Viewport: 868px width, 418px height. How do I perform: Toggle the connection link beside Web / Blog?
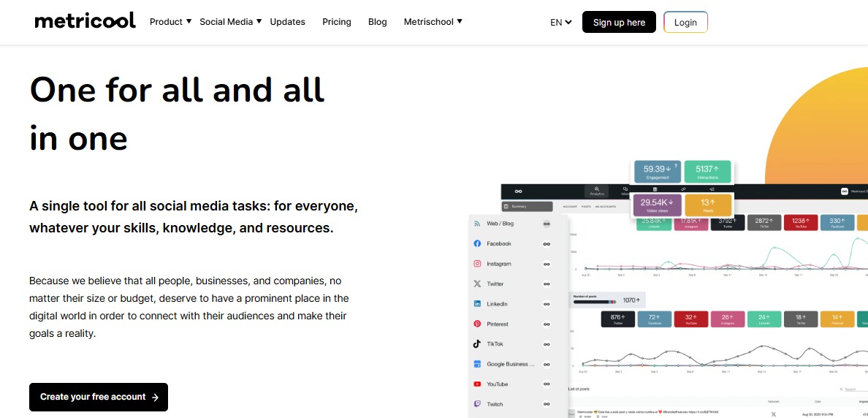tap(547, 224)
